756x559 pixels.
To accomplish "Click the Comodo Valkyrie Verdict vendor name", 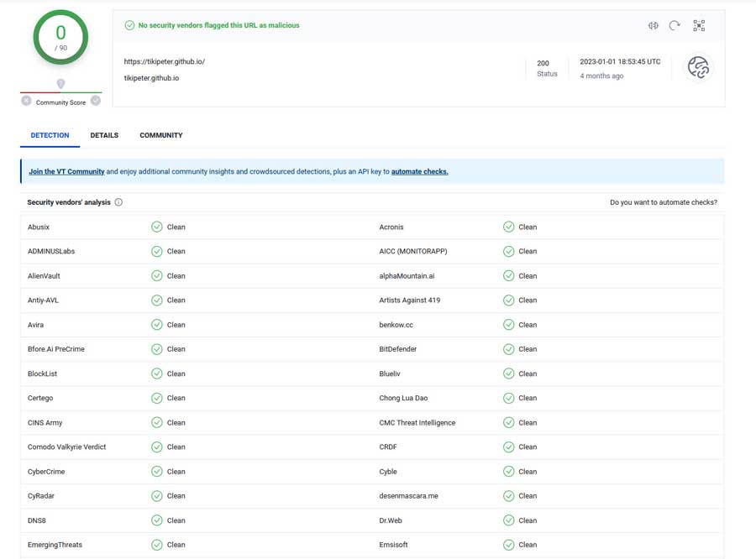I will pyautogui.click(x=66, y=447).
